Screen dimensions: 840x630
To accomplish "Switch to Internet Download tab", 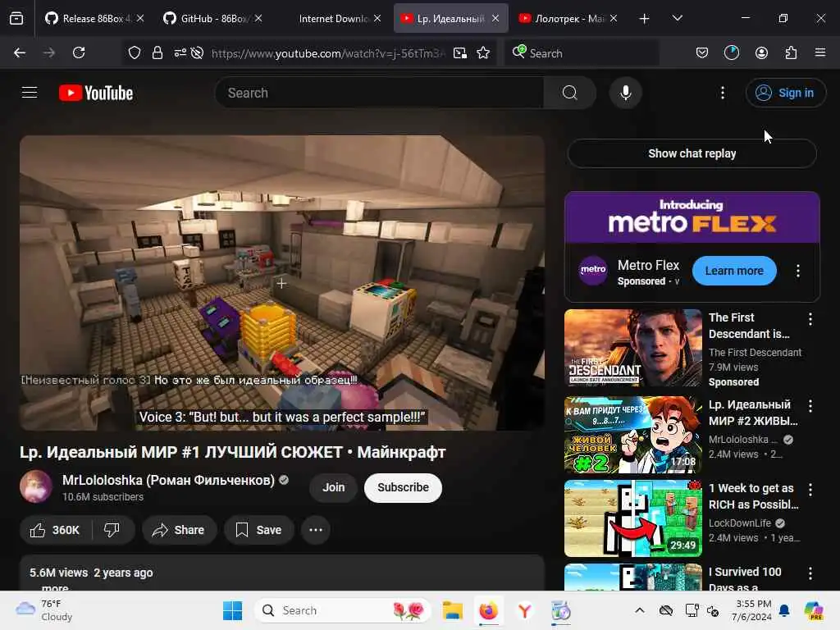I will tap(332, 18).
